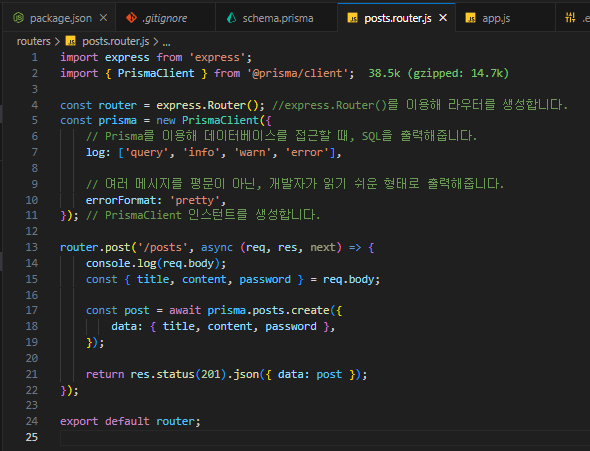Click console.log on line 14
The image size is (590, 451).
[121, 263]
